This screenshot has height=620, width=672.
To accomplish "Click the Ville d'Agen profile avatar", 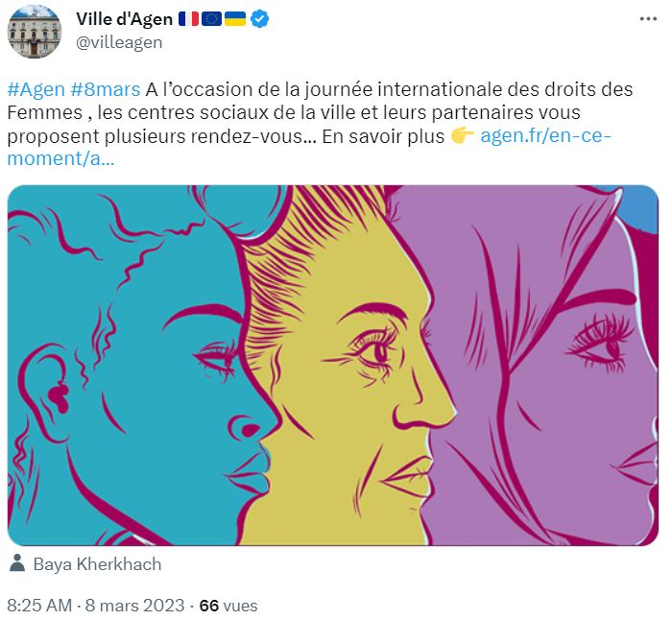I will pyautogui.click(x=35, y=32).
